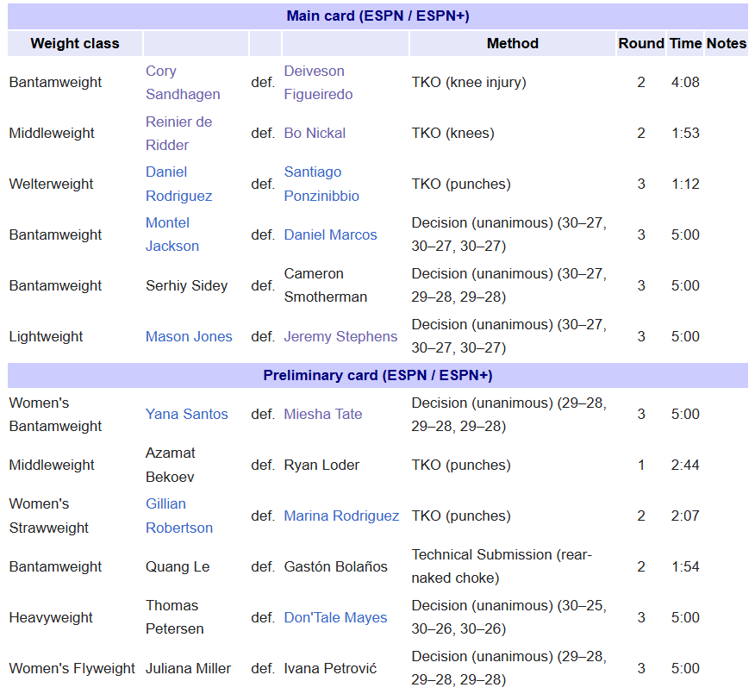Open the Daniel Rodriguez link
755x700 pixels.
[x=166, y=172]
